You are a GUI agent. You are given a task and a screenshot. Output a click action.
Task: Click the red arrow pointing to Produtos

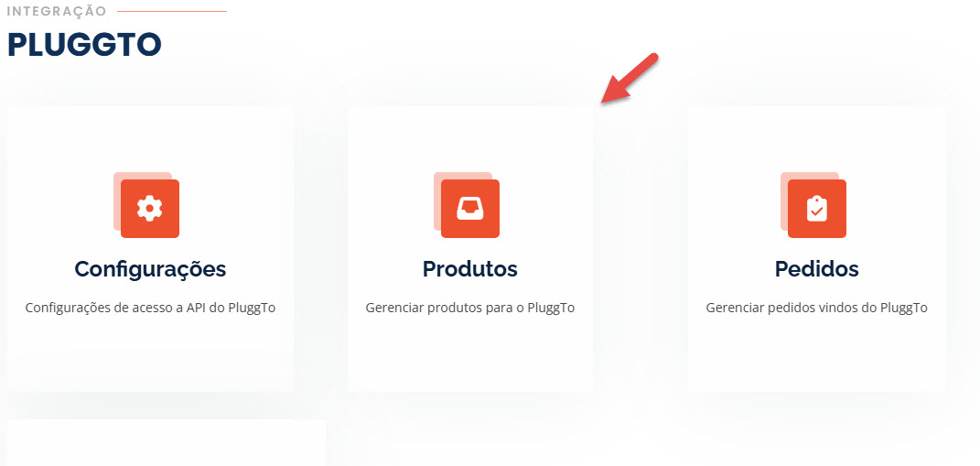click(630, 79)
